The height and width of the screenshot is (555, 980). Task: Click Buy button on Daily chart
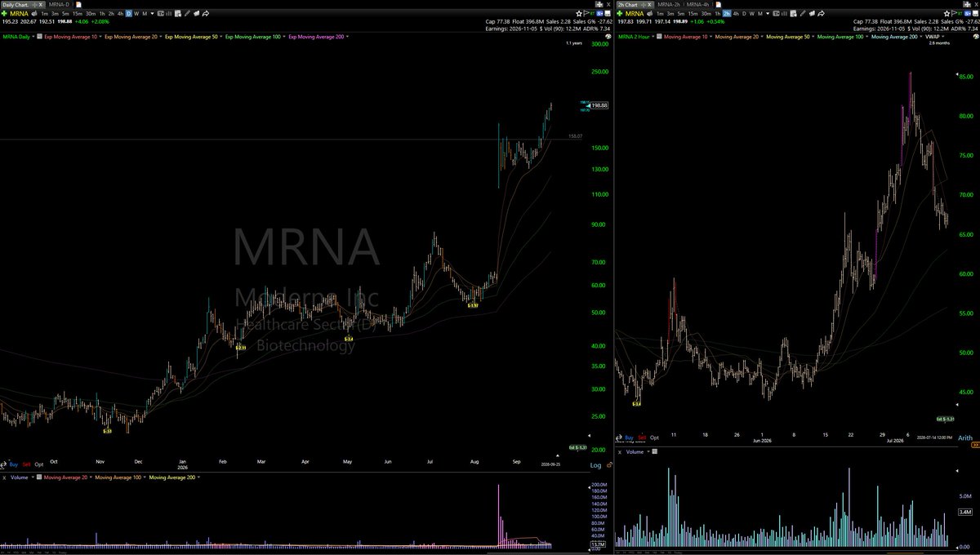tap(14, 464)
